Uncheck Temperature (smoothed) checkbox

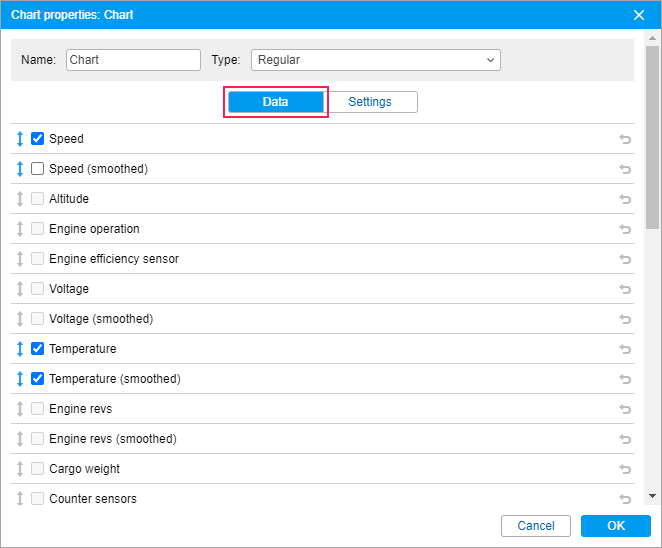(x=38, y=379)
